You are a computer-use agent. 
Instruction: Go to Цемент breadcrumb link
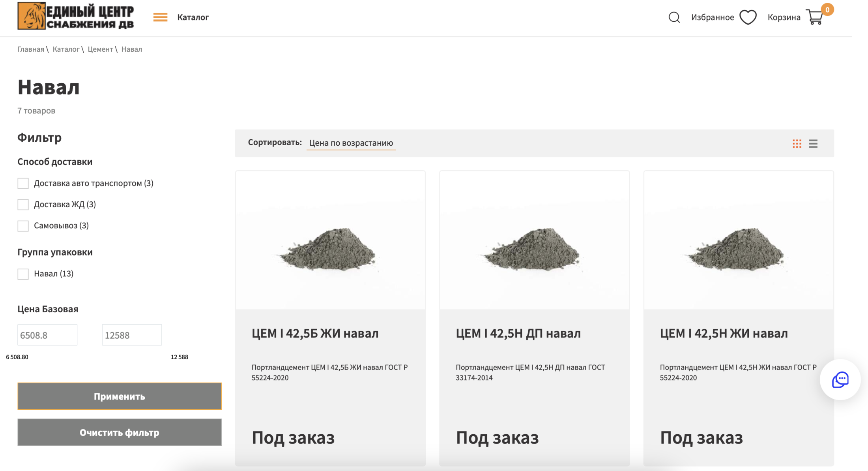(100, 49)
